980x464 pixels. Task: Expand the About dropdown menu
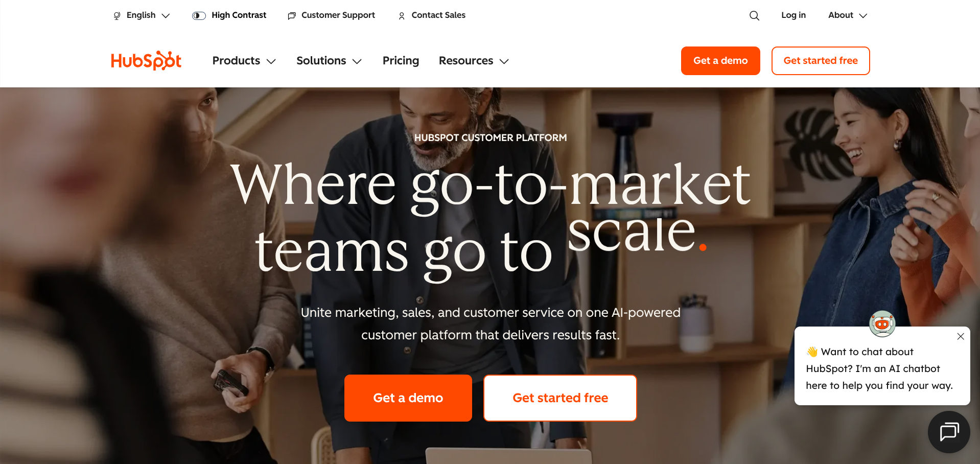click(x=848, y=15)
